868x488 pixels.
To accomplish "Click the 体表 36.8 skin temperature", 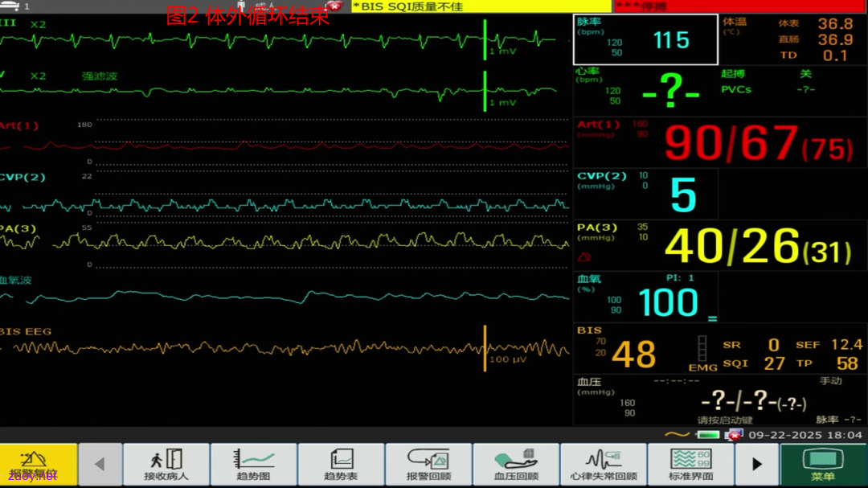I will pyautogui.click(x=815, y=24).
